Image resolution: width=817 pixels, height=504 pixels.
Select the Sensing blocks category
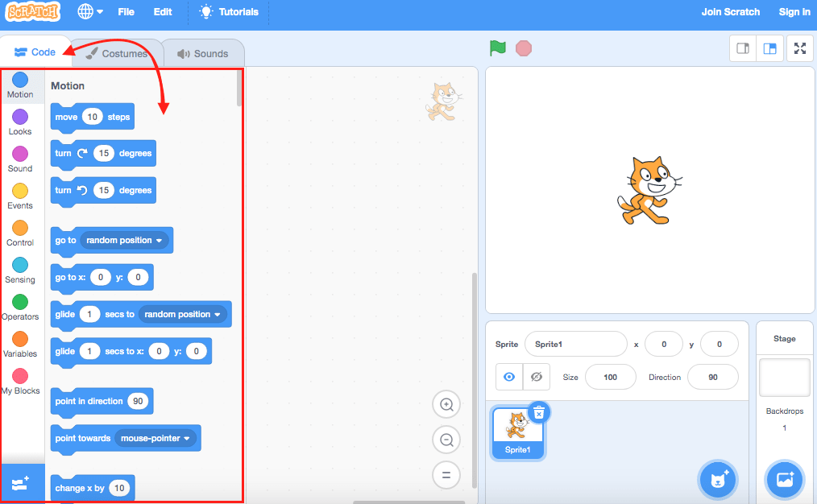pyautogui.click(x=20, y=271)
